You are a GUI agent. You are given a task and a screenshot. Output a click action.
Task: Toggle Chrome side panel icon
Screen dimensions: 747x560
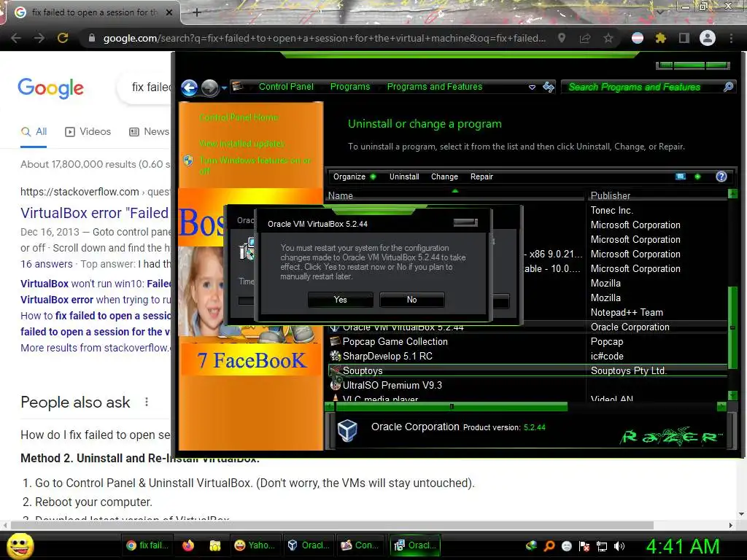coord(684,38)
